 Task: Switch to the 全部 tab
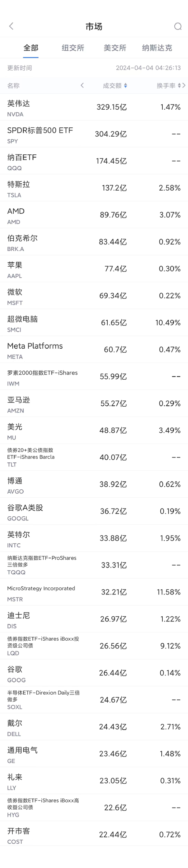pos(31,48)
